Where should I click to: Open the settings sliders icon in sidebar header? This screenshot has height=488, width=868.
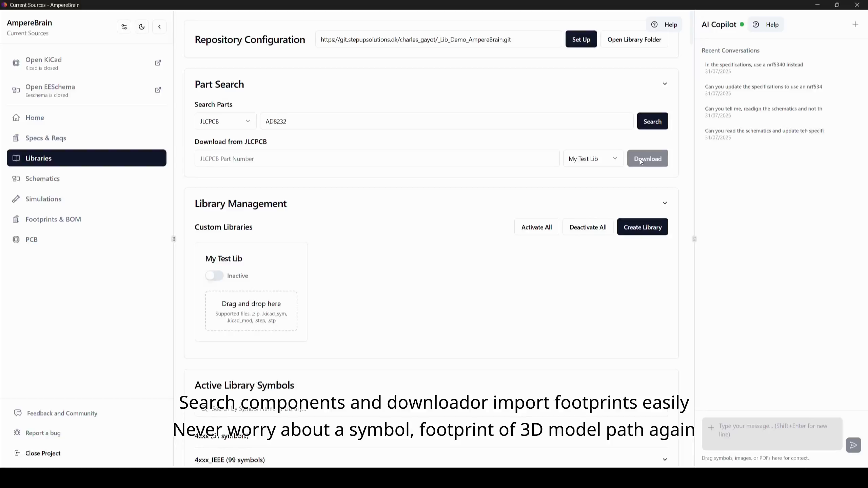[124, 27]
